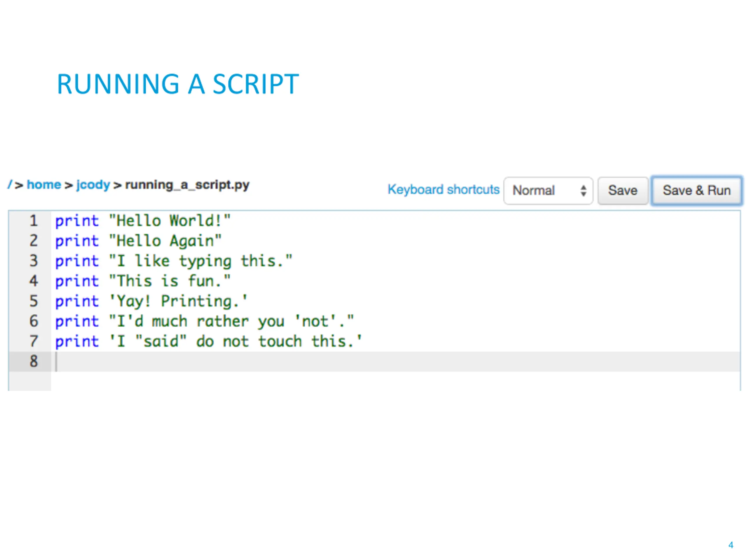
Task: Click the code line "Hello World!"
Action: pos(143,221)
